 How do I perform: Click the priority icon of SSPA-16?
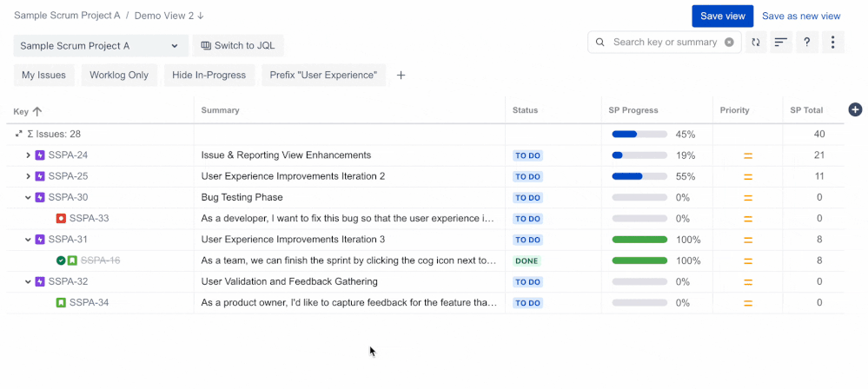(x=748, y=260)
